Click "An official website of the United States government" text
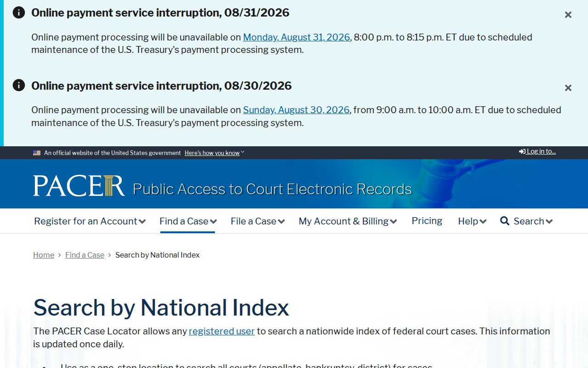 pos(113,153)
